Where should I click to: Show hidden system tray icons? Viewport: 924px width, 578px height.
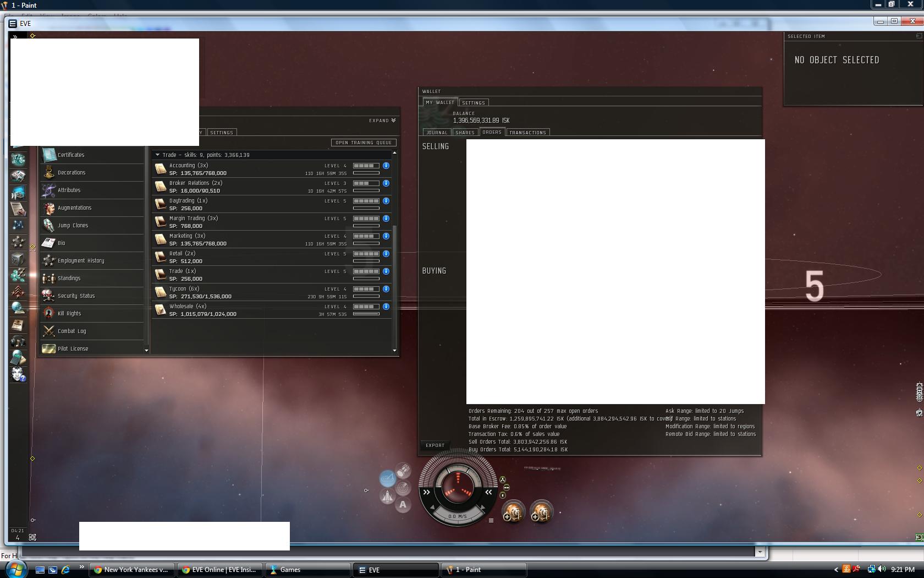point(836,570)
